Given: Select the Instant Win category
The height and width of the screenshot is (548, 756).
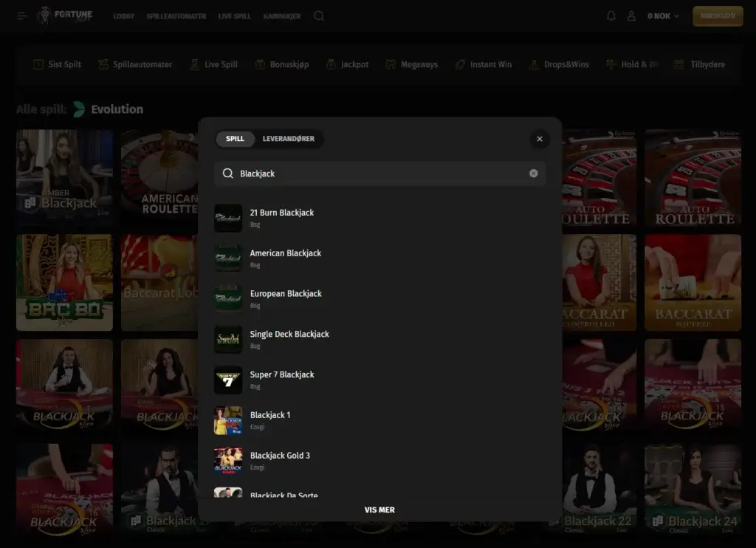Looking at the screenshot, I should pos(483,64).
